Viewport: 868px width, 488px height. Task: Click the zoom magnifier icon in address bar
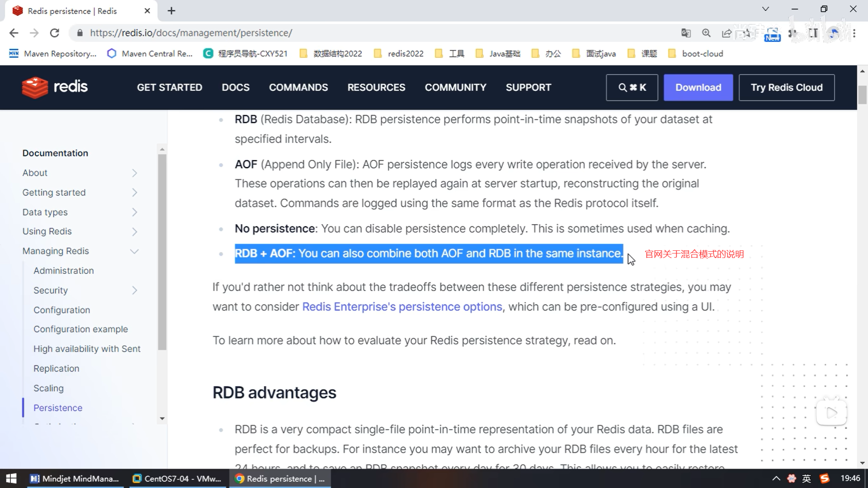pyautogui.click(x=706, y=33)
